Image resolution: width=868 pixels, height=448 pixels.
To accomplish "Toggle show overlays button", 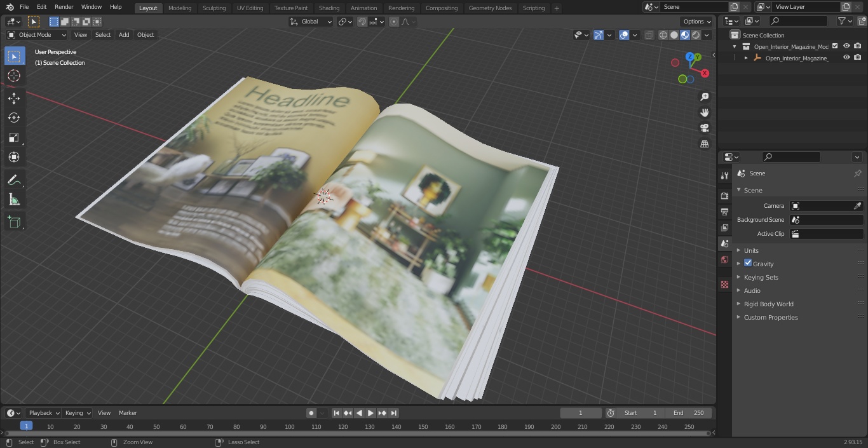I will tap(624, 35).
